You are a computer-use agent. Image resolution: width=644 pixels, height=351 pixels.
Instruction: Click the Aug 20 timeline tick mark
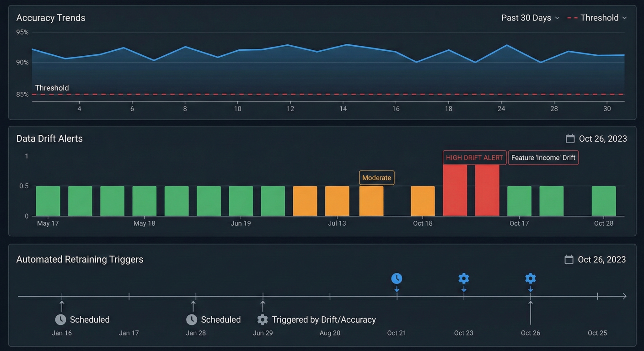[x=330, y=296]
